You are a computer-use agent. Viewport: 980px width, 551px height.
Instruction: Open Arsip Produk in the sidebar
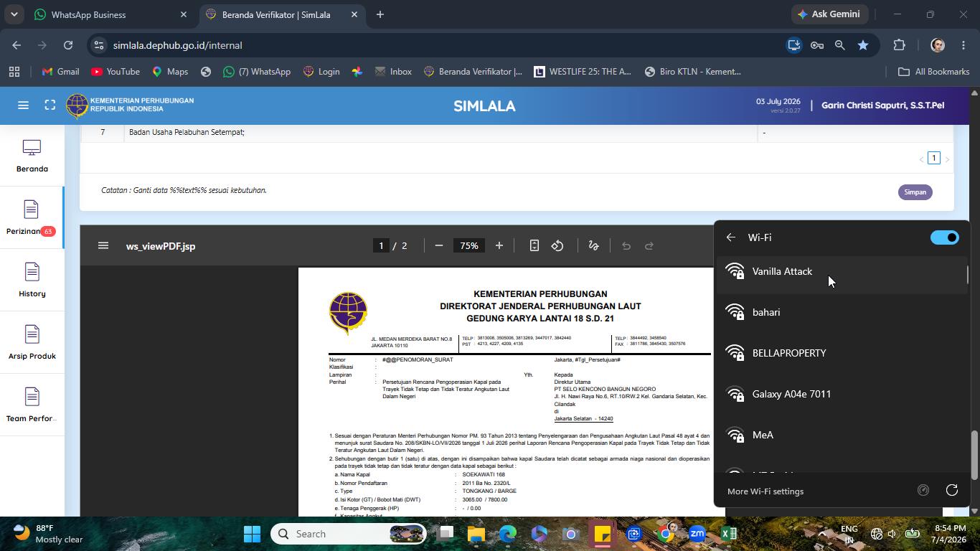32,343
